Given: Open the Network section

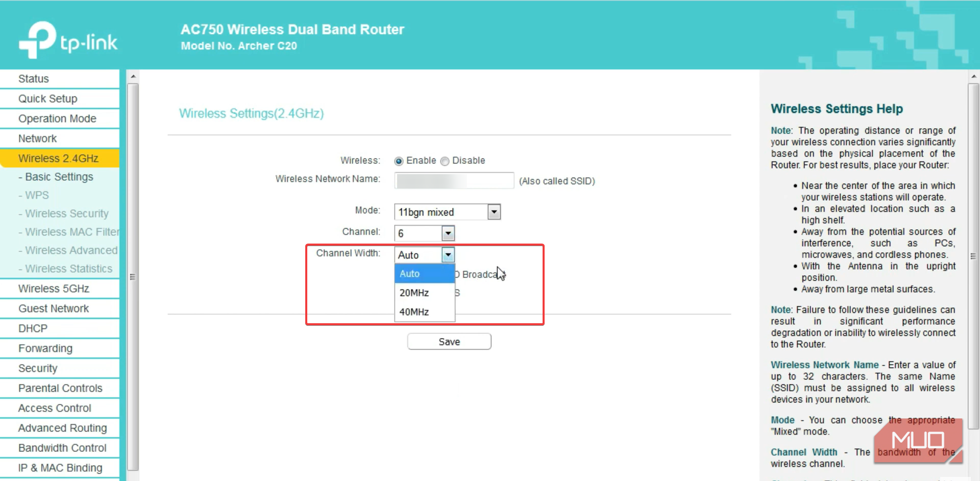Looking at the screenshot, I should 60,138.
